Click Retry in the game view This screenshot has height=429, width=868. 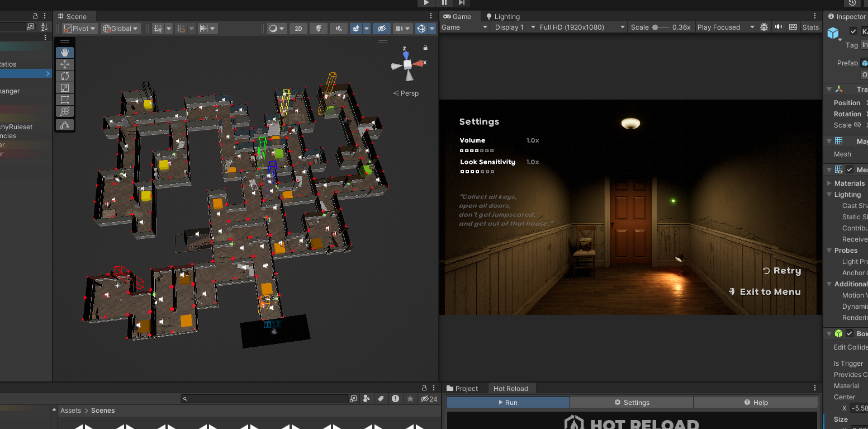[x=782, y=271]
